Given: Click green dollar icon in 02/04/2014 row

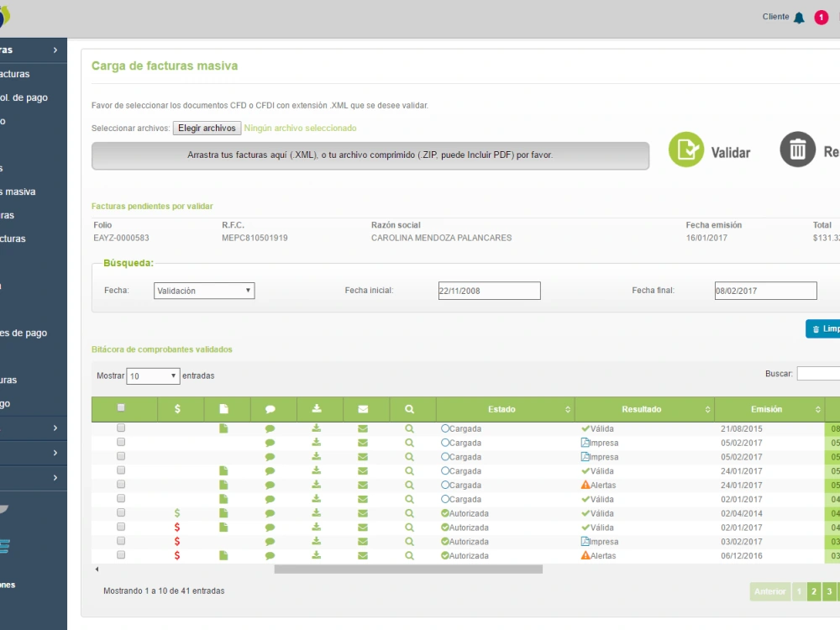Looking at the screenshot, I should click(177, 513).
